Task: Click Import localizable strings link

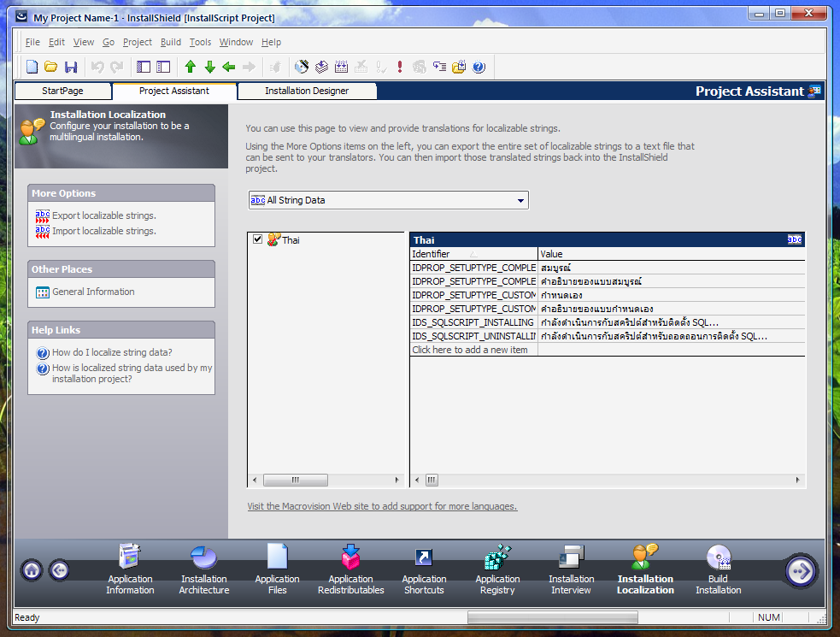Action: pos(103,231)
